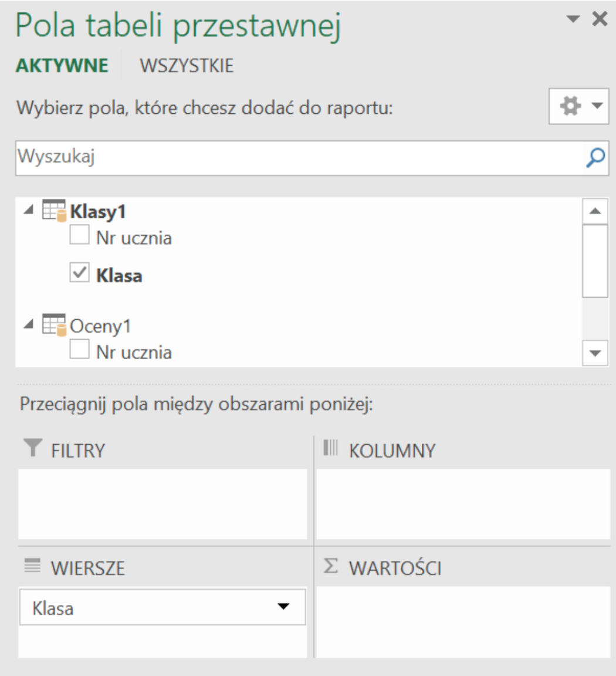Switch to the WSZYSTKIE tab
616x676 pixels.
point(187,65)
